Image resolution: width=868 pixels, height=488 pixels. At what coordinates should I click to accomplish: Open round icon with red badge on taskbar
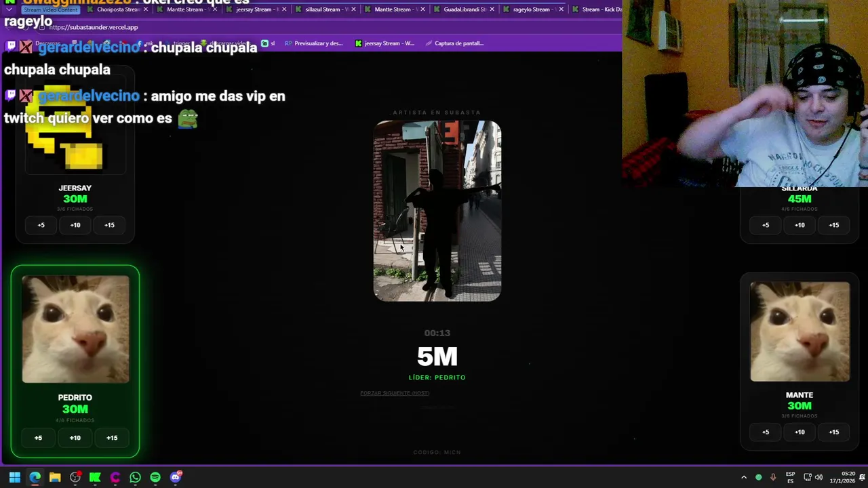75,477
